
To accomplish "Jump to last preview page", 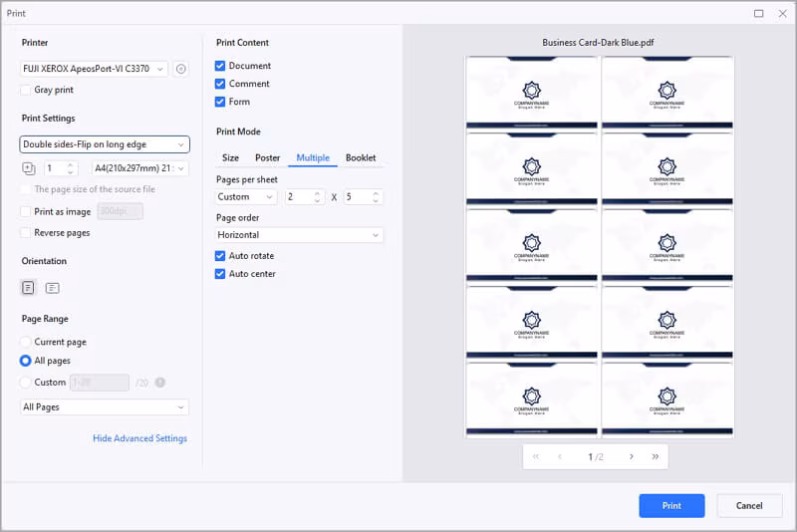I will pos(655,456).
